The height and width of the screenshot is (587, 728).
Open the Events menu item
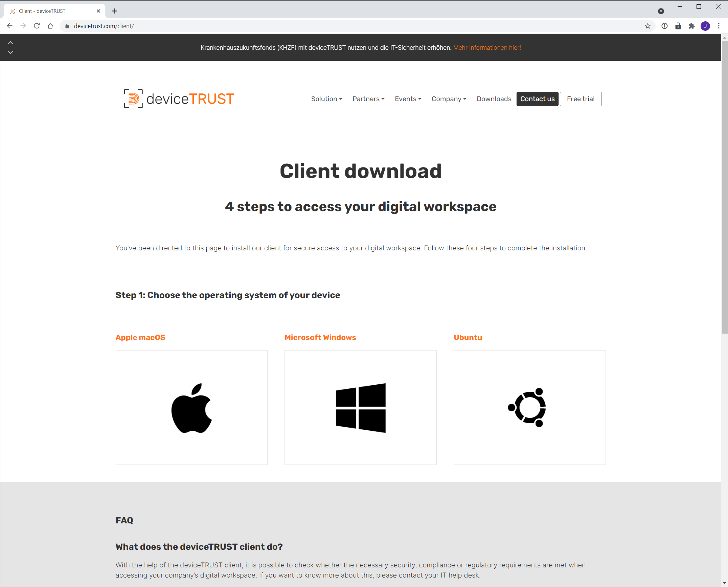[408, 99]
